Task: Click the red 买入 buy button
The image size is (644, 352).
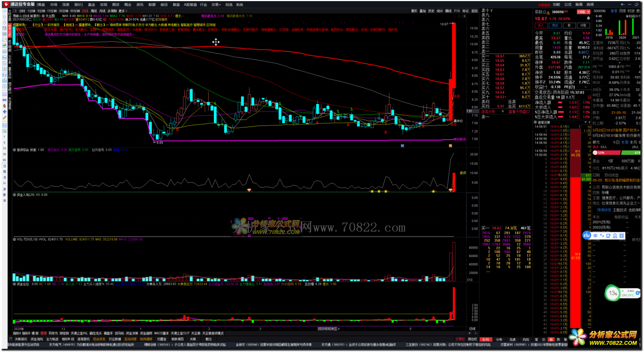Action: pos(541,25)
